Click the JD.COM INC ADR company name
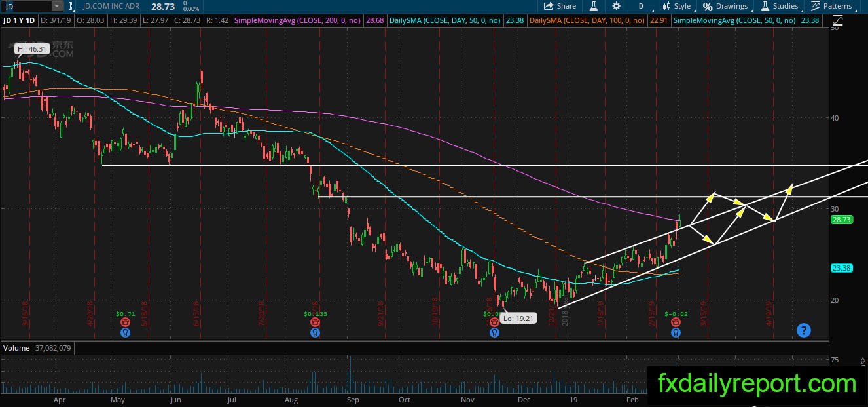Image resolution: width=868 pixels, height=407 pixels. point(110,6)
